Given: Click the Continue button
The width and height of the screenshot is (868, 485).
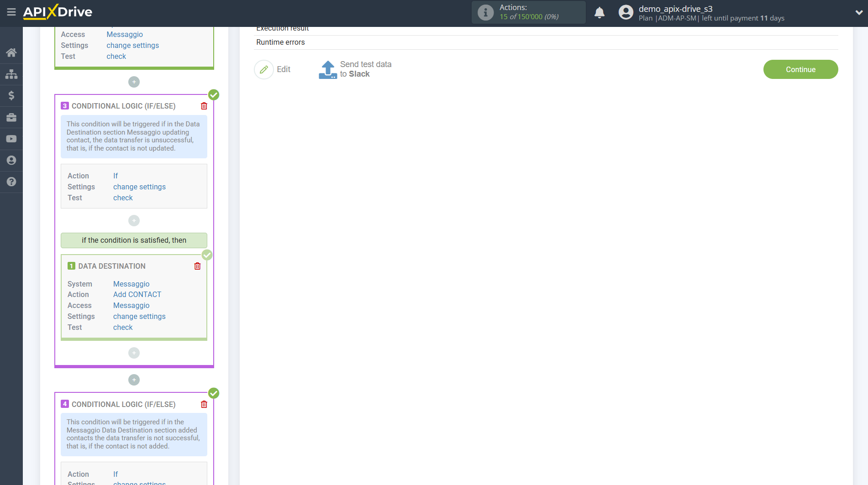Looking at the screenshot, I should click(x=800, y=69).
